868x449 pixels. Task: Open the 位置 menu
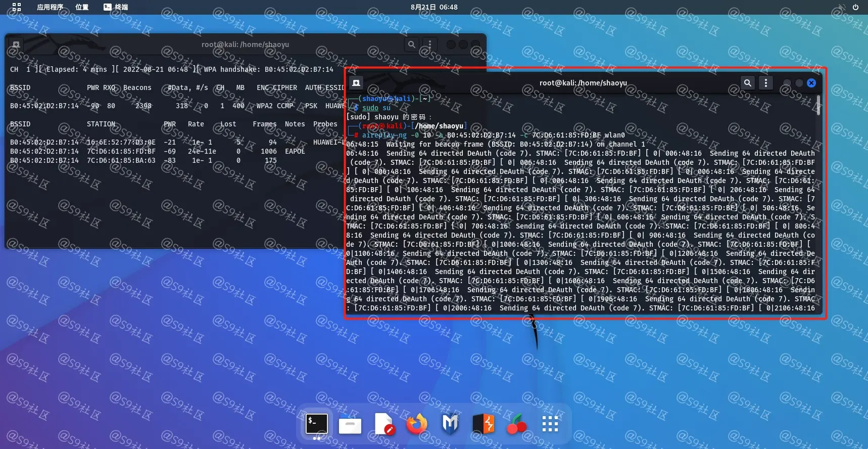82,7
